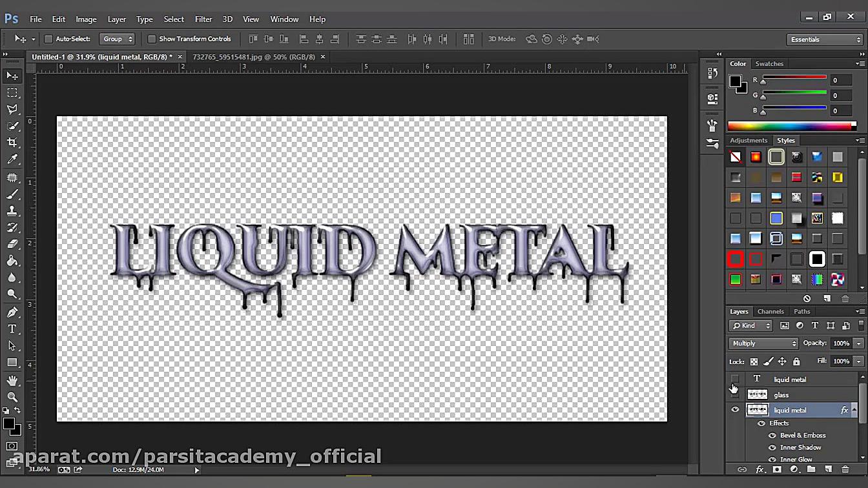Hide the selected liquid metal layer

point(735,410)
